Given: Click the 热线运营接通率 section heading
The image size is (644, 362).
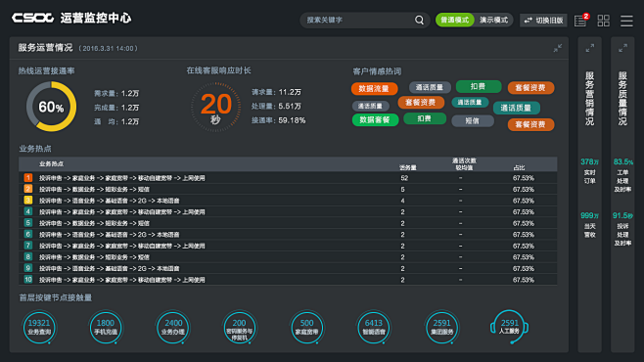Looking at the screenshot, I should tap(46, 71).
